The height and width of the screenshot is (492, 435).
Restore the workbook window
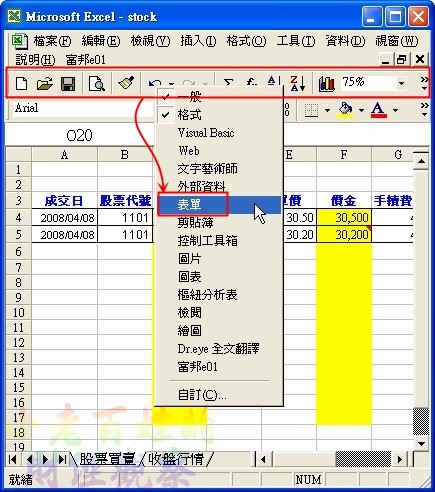click(x=402, y=59)
